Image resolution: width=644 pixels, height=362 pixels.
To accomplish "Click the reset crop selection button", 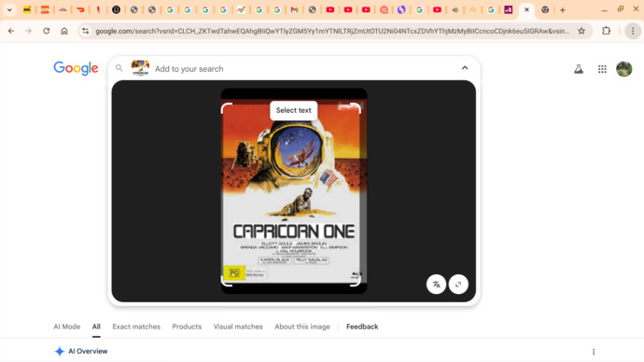I will 458,285.
